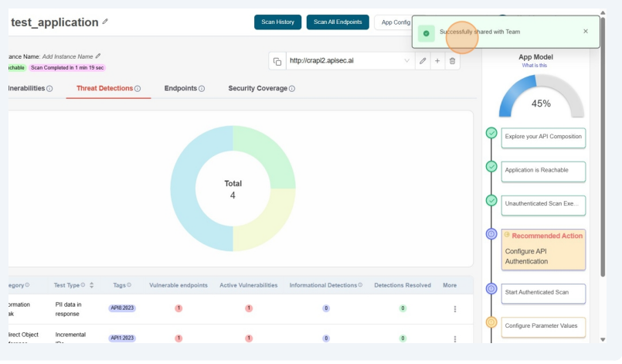Screen dimensions: 622x364
Task: Sort the table by Test Type column
Action: pos(93,285)
